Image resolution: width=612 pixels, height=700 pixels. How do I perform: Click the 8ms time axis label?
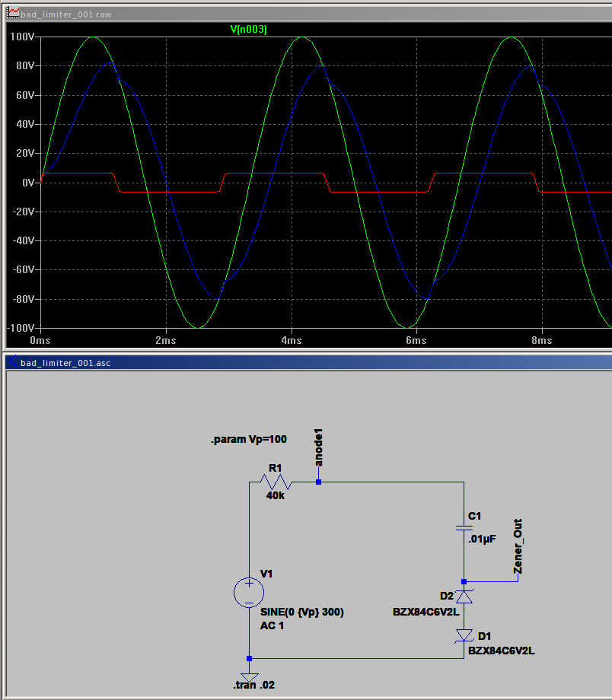tap(542, 341)
